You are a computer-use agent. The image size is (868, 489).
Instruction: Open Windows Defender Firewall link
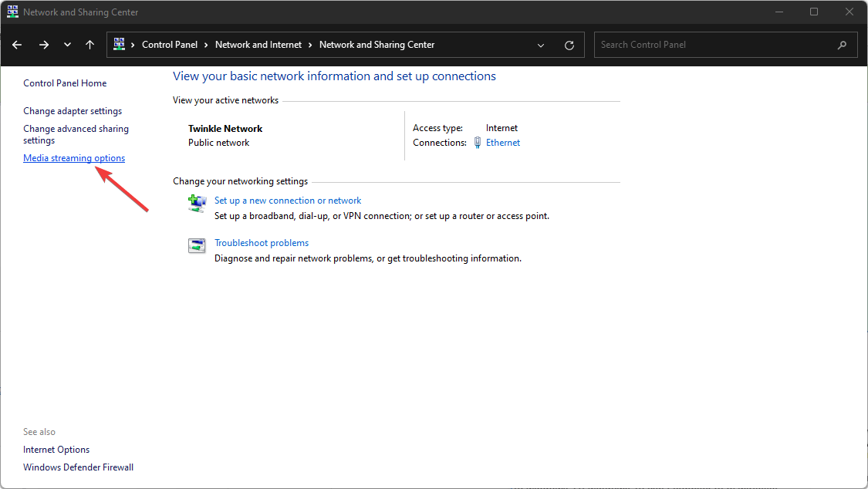click(78, 467)
